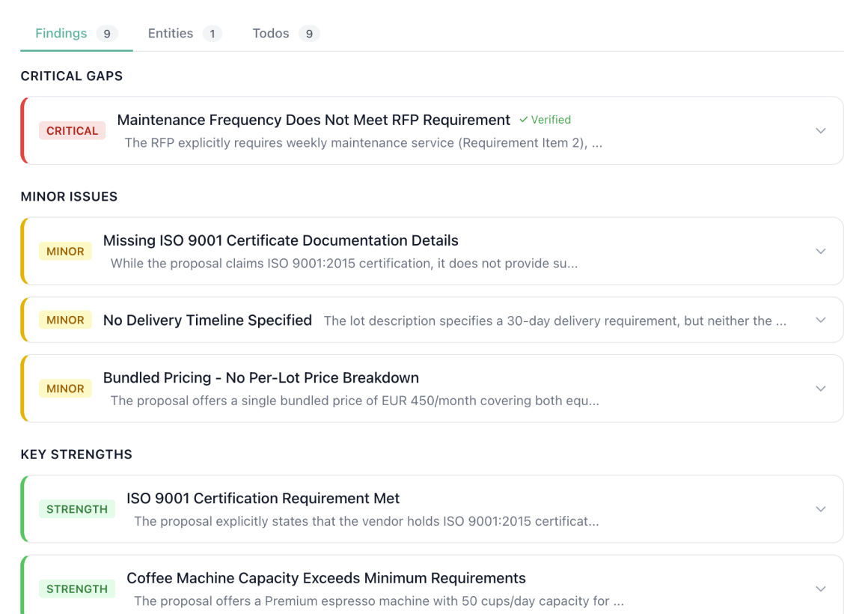Open the Entities tab
This screenshot has height=614, width=868.
click(171, 34)
